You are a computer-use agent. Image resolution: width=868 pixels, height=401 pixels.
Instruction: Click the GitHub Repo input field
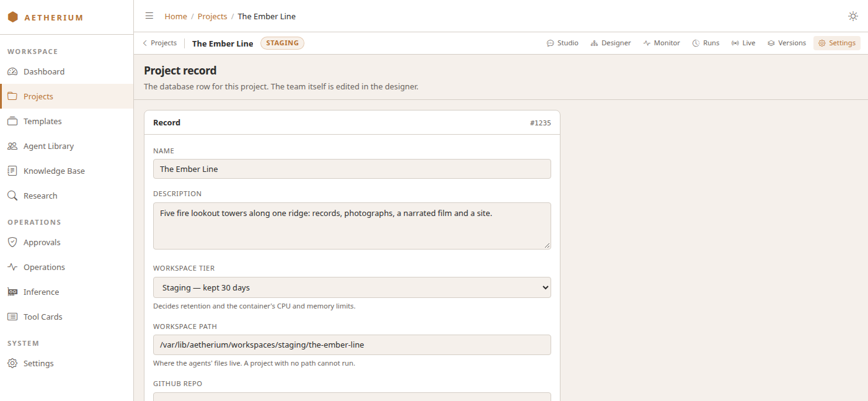click(352, 397)
